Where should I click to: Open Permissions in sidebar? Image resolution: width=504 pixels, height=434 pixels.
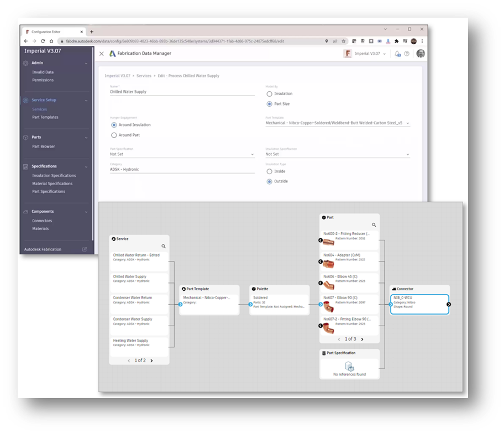point(43,80)
